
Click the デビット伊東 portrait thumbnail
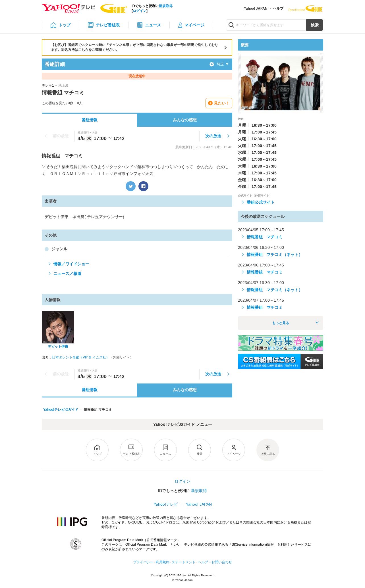tap(58, 327)
